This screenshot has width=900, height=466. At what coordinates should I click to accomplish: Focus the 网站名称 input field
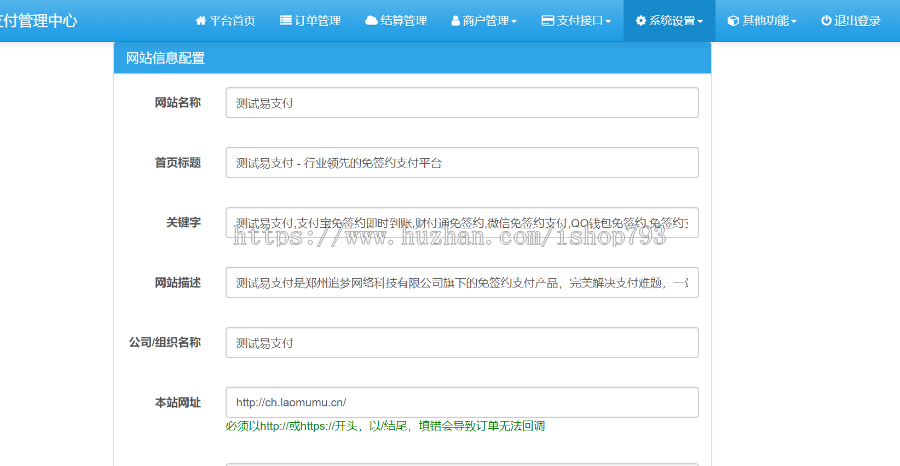(461, 103)
